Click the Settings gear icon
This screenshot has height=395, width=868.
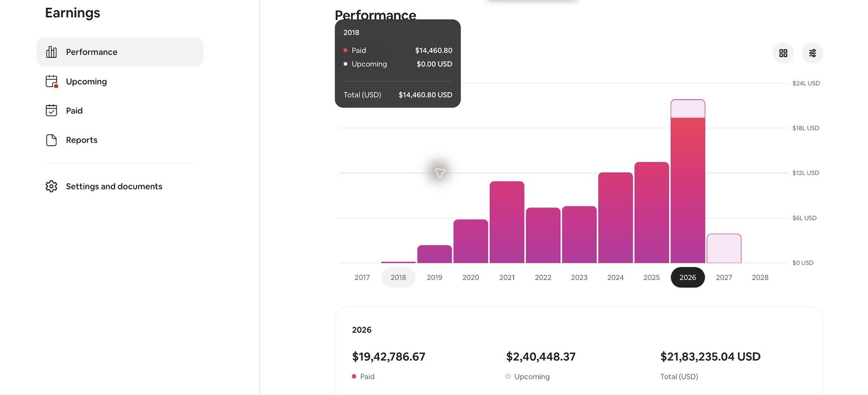(x=52, y=186)
